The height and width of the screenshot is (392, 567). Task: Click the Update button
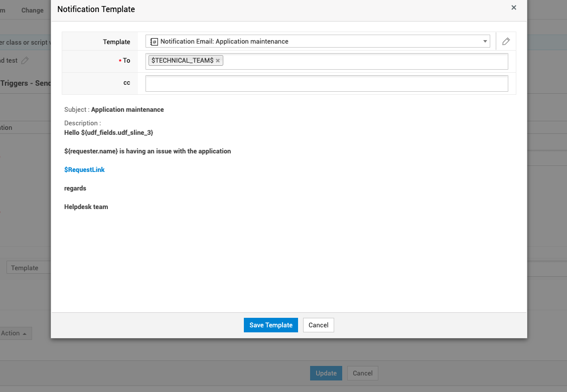tap(326, 373)
